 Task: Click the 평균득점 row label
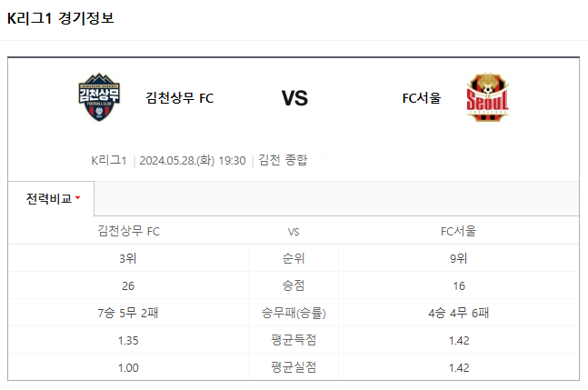point(294,340)
